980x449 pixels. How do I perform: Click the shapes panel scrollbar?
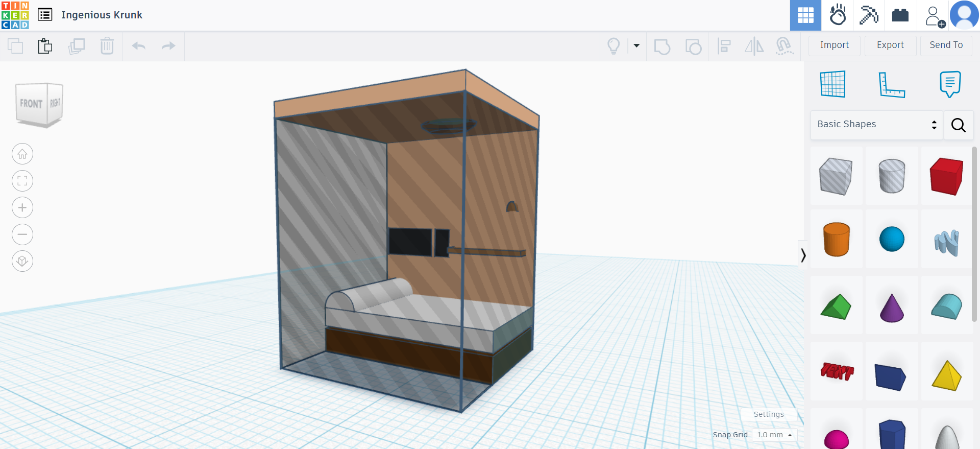[x=974, y=235]
